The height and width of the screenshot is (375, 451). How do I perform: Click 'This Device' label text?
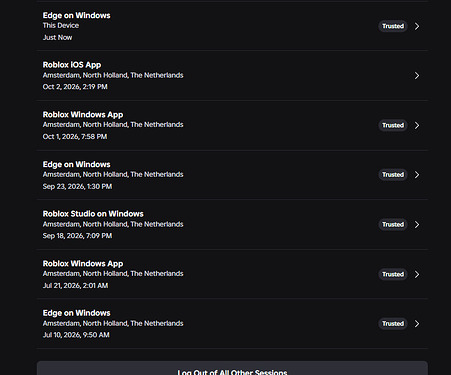click(x=61, y=26)
